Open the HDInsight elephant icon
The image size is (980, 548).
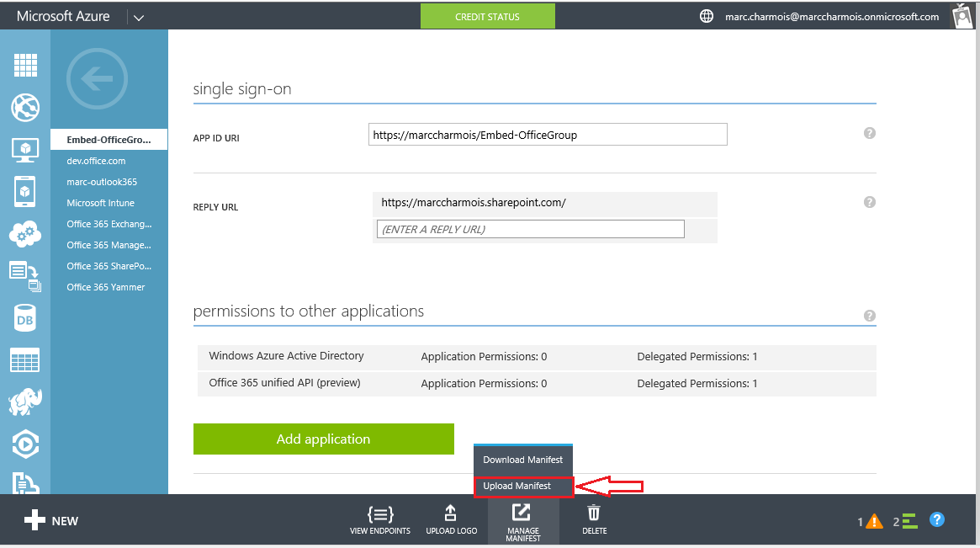25,403
